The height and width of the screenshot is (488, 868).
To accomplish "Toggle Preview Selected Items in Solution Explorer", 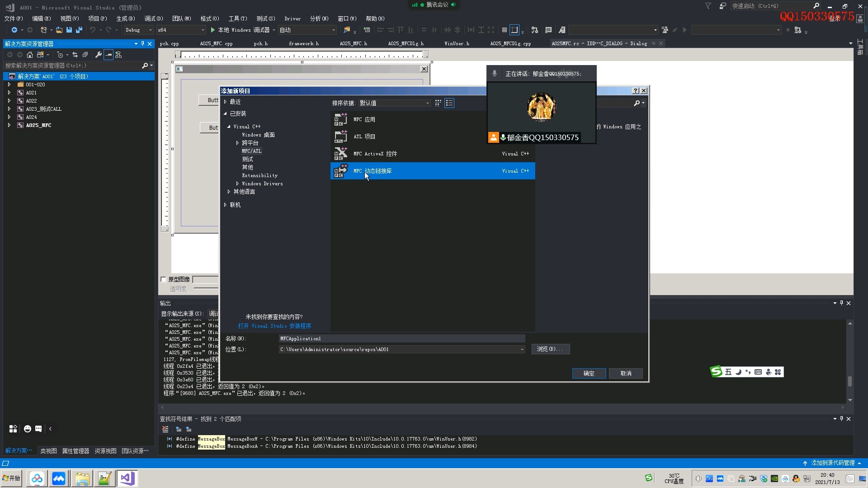I will (x=108, y=55).
